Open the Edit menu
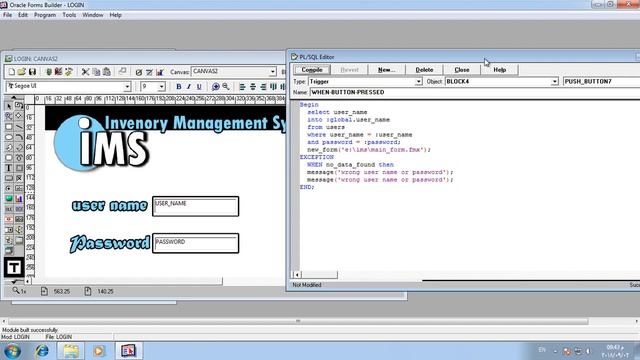 coord(23,15)
